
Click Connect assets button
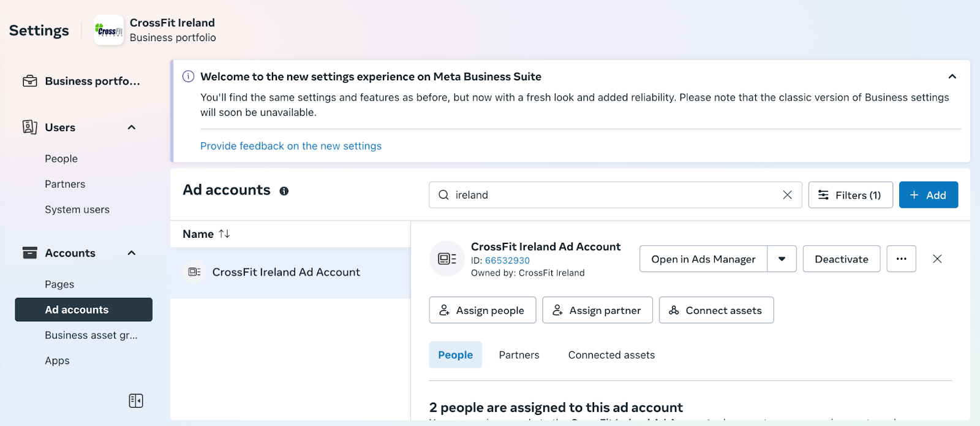coord(716,310)
